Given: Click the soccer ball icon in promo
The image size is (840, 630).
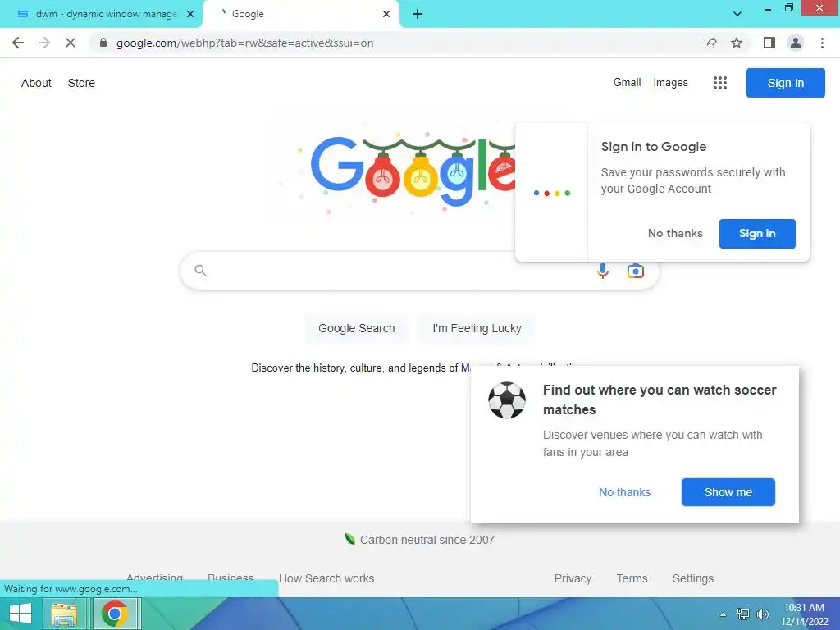Looking at the screenshot, I should pos(507,400).
